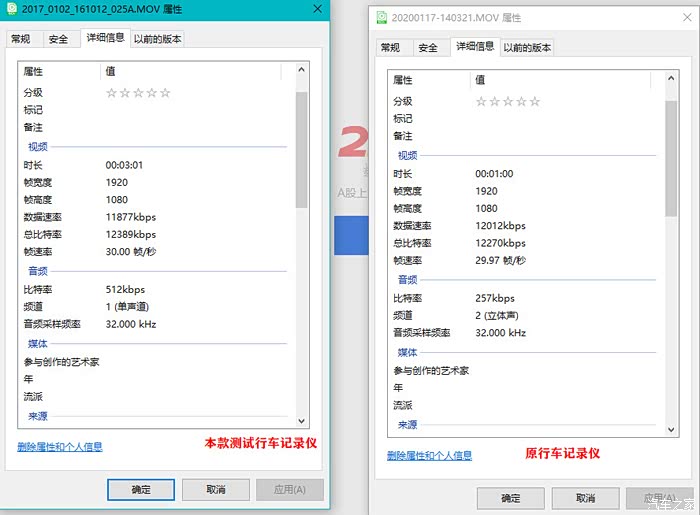Open 常规 tab in 2017_0102 properties window
This screenshot has width=700, height=515.
coord(20,39)
